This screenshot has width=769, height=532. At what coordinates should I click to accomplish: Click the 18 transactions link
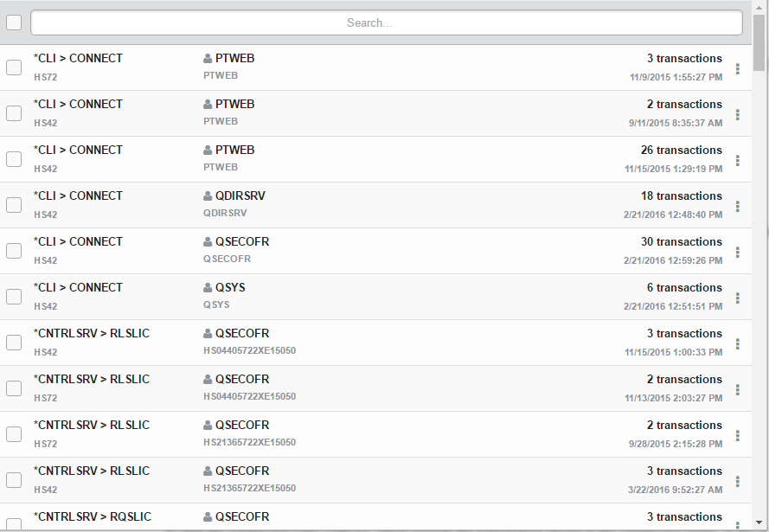point(681,196)
